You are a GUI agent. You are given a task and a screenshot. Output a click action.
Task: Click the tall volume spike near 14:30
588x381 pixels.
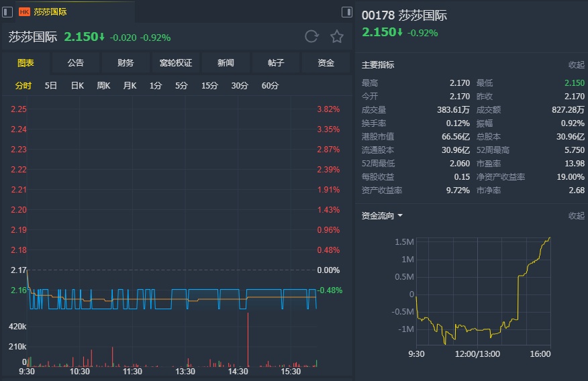[x=248, y=339]
